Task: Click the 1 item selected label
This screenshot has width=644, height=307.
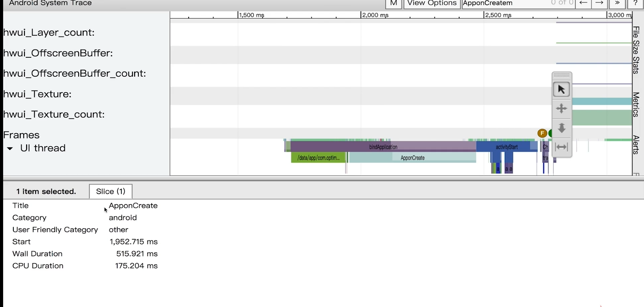Action: (46, 191)
